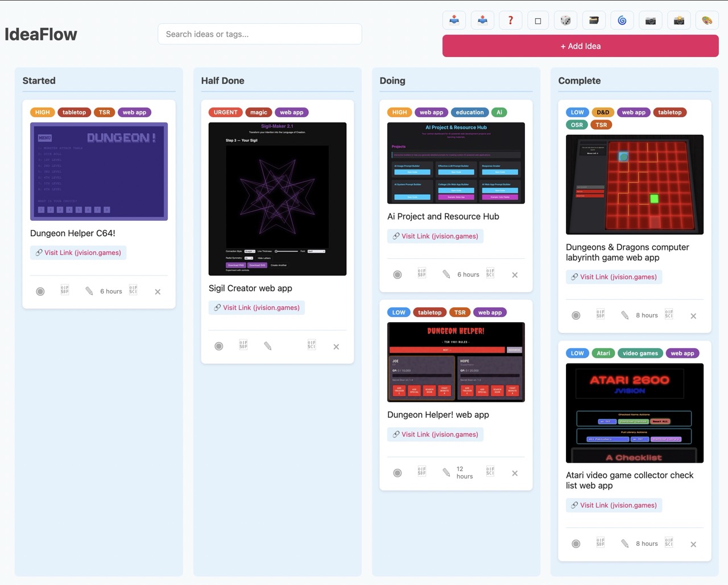Click the search ideas or tags field
The height and width of the screenshot is (585, 728).
(259, 34)
